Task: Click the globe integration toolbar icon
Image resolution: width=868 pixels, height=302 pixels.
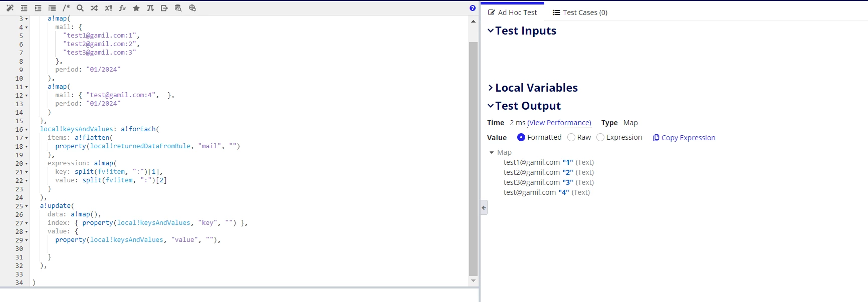Action: (x=192, y=8)
